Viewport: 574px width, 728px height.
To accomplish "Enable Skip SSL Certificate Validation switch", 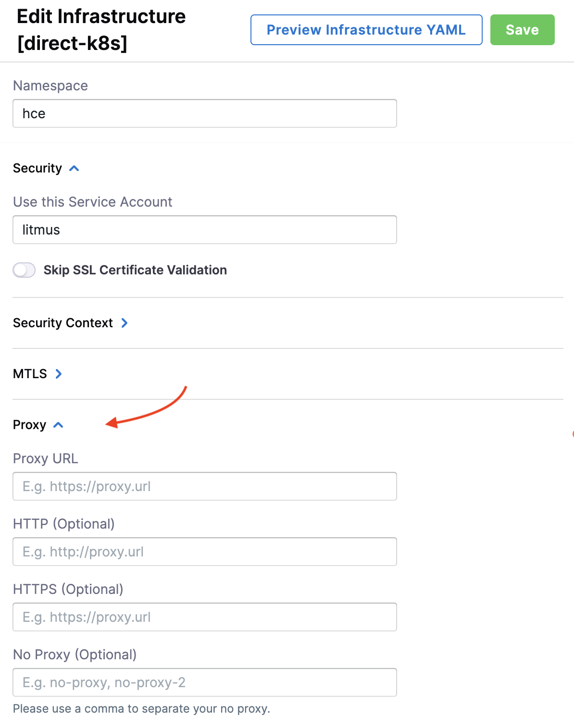I will pyautogui.click(x=24, y=270).
